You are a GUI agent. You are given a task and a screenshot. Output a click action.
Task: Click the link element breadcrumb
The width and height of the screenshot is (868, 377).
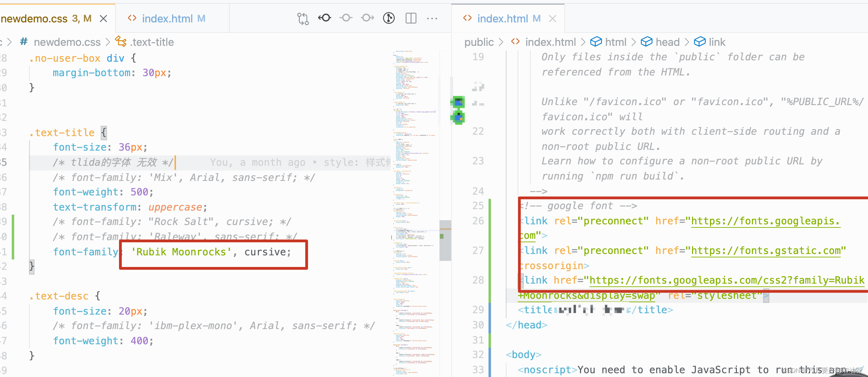(717, 42)
